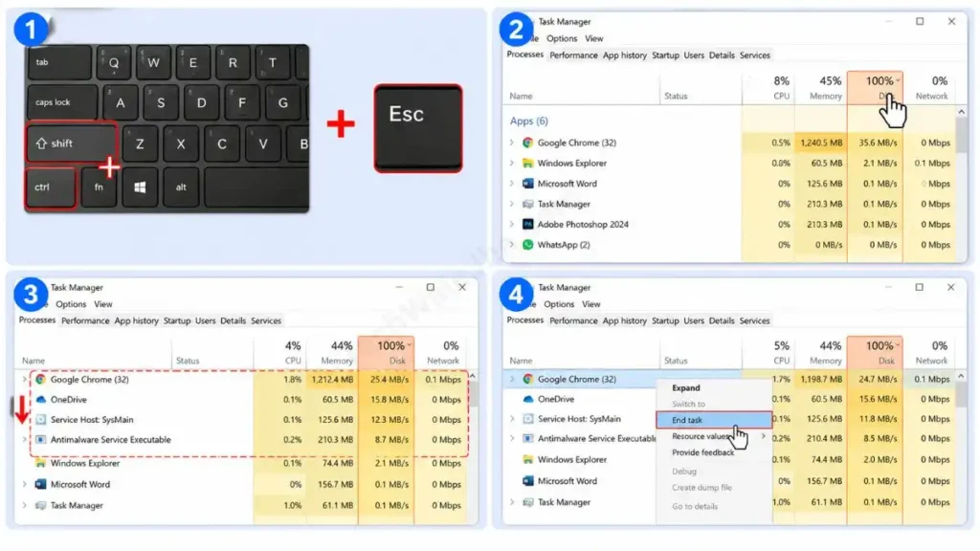This screenshot has width=980, height=551.
Task: Click the large Esc key
Action: (418, 128)
